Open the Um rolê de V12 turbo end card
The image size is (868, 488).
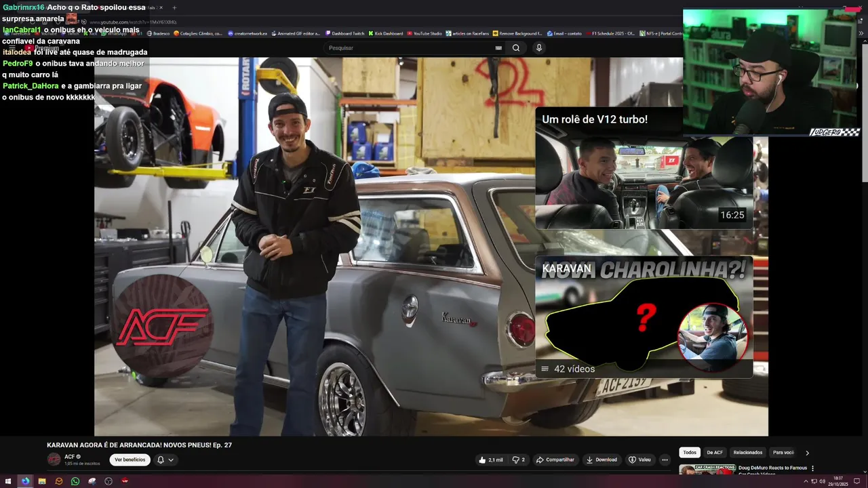(644, 168)
